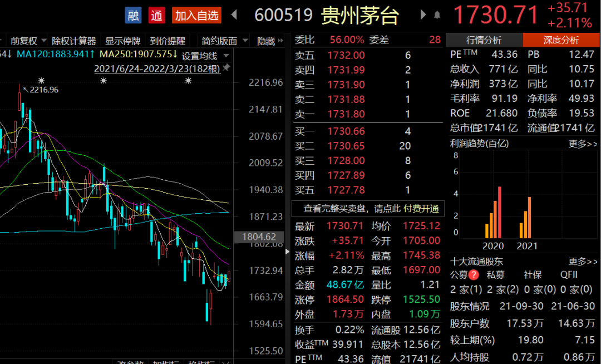Click the 买三 price 1728.00

coord(346,160)
